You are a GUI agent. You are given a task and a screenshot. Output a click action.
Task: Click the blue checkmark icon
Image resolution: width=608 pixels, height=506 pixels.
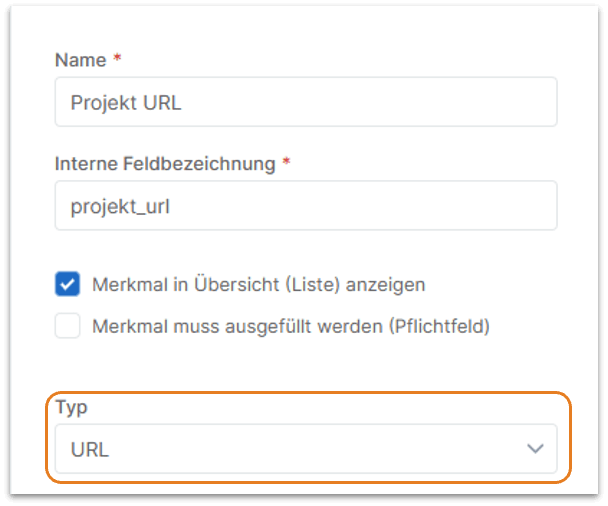[x=68, y=284]
